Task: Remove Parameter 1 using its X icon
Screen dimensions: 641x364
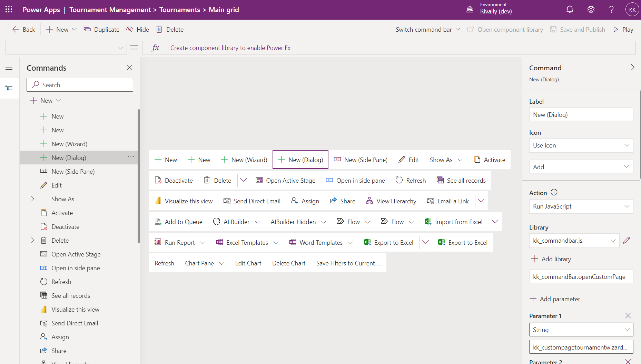Action: point(628,315)
